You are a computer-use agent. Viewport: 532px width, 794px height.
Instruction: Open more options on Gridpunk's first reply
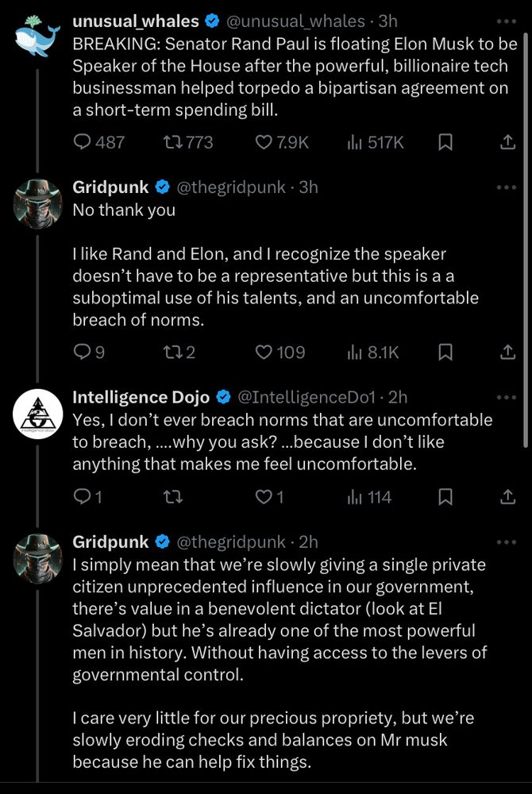[506, 187]
